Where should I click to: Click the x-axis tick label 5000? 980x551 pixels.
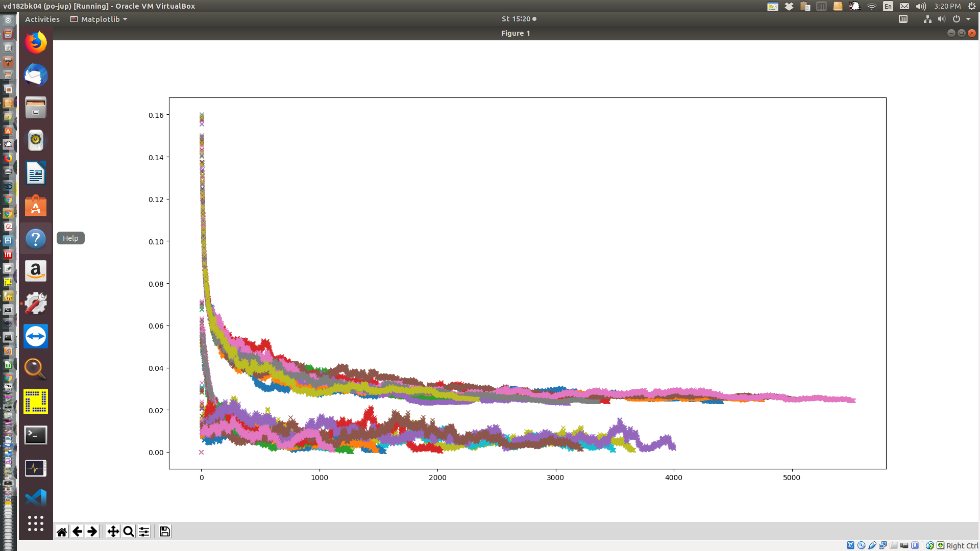792,478
